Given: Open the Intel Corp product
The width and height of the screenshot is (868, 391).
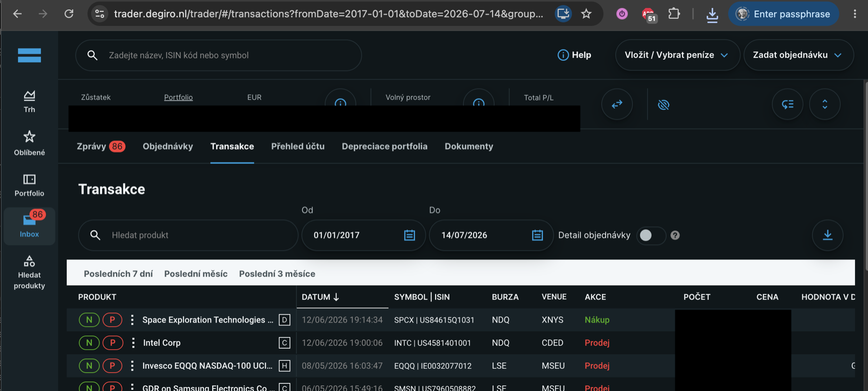Looking at the screenshot, I should (x=162, y=343).
